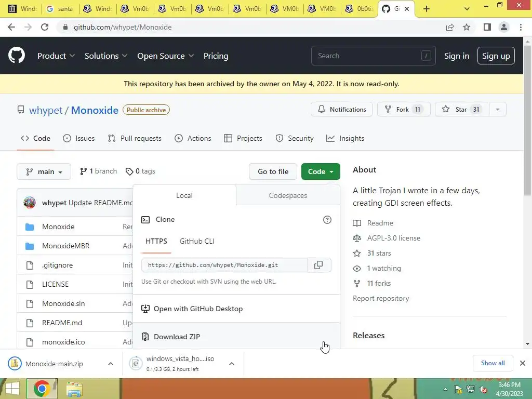Click Action Center flag icon in tray
This screenshot has width=532, height=399.
(x=458, y=389)
